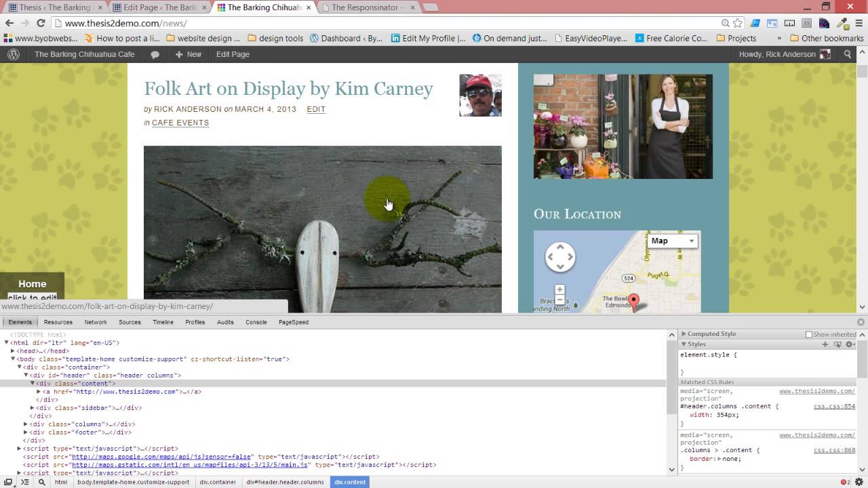Click the Howdy, Rick Anderson account menu
The image size is (868, 488).
(x=785, y=54)
